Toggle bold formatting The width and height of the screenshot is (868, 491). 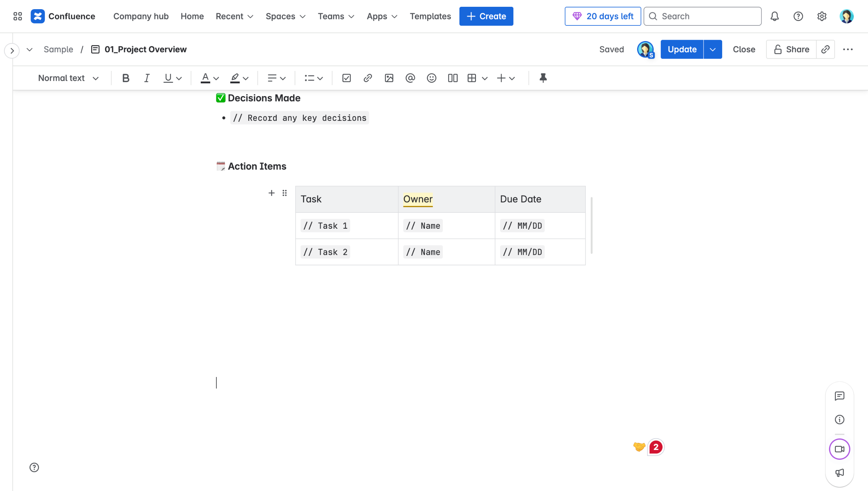(x=125, y=78)
